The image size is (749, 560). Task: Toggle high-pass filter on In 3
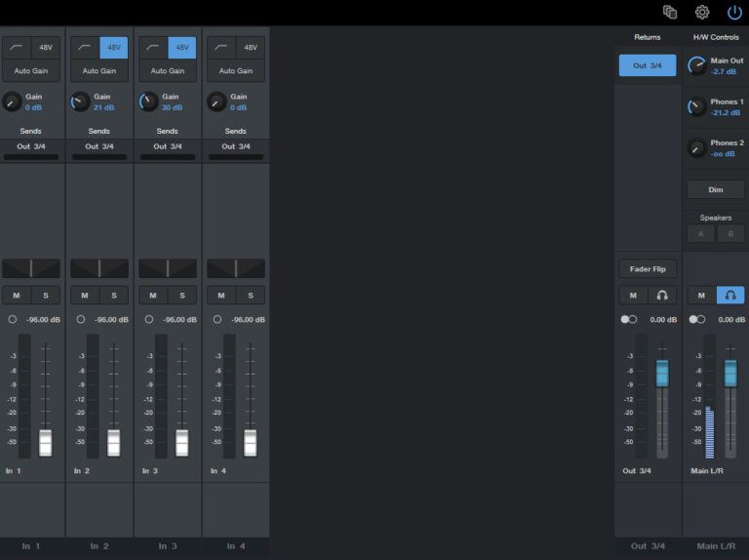coord(153,47)
